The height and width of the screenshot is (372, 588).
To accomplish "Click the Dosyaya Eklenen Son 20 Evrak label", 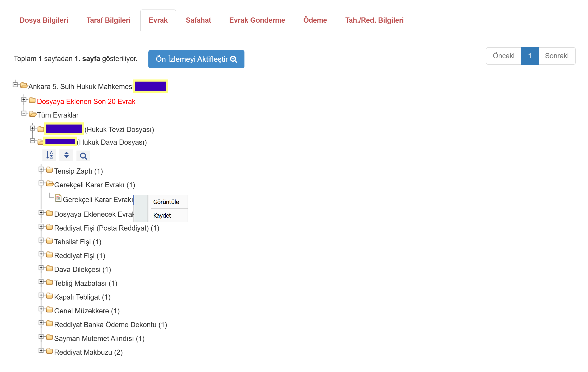I will click(x=86, y=101).
